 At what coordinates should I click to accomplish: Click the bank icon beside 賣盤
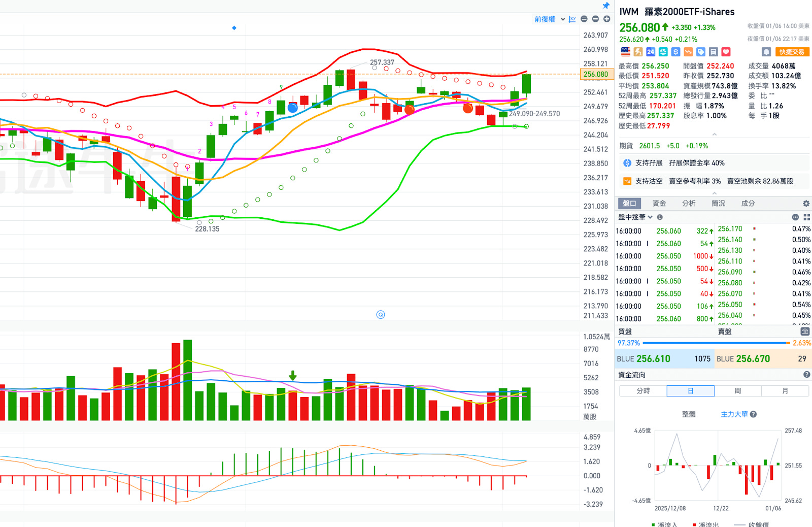(805, 331)
